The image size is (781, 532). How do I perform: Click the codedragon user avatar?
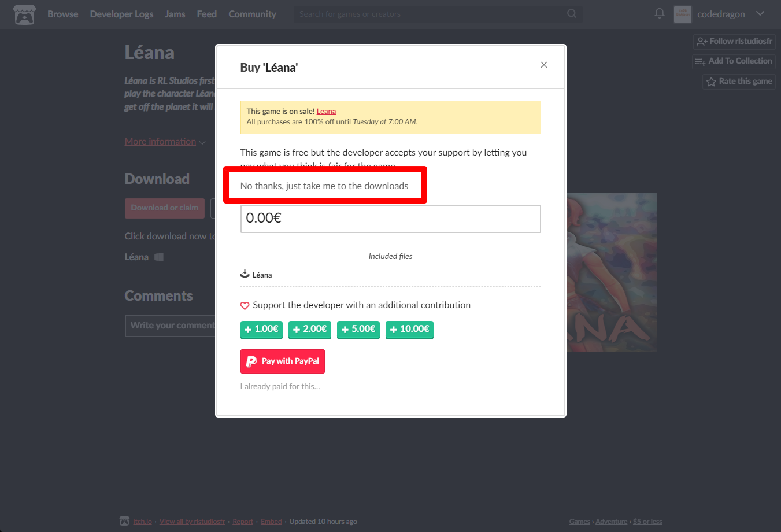pos(683,14)
